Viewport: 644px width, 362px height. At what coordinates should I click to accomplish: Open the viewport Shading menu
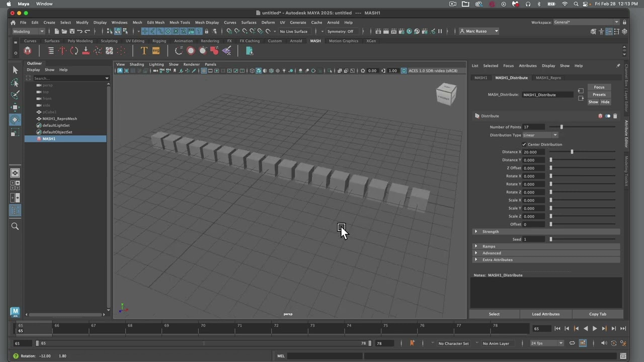[x=137, y=64]
